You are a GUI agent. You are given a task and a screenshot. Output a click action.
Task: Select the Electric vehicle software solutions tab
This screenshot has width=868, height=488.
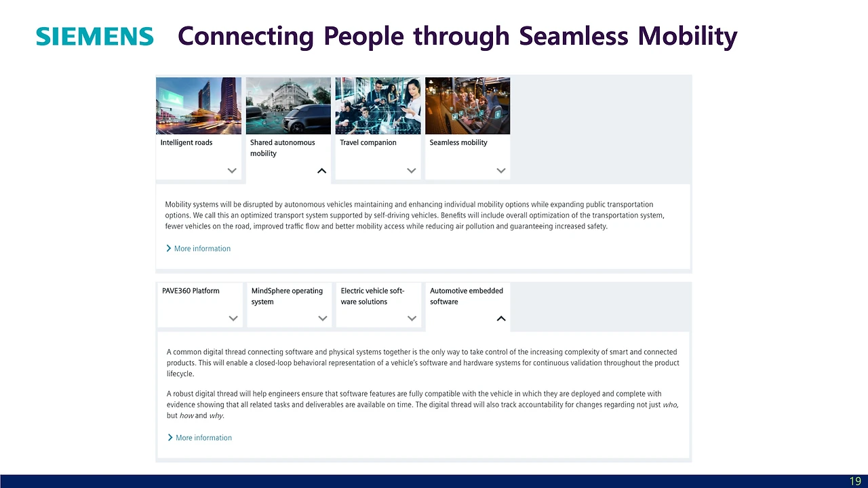pos(378,304)
